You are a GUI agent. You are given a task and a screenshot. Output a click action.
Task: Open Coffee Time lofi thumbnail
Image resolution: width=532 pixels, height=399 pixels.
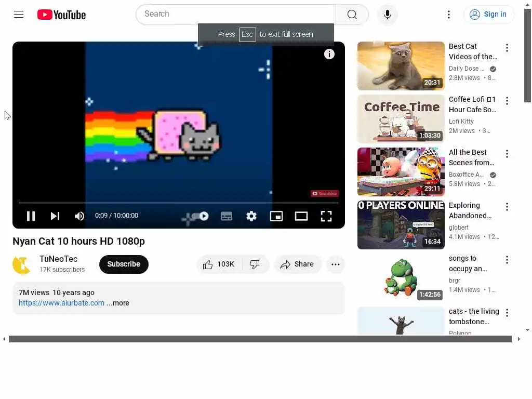click(x=401, y=119)
